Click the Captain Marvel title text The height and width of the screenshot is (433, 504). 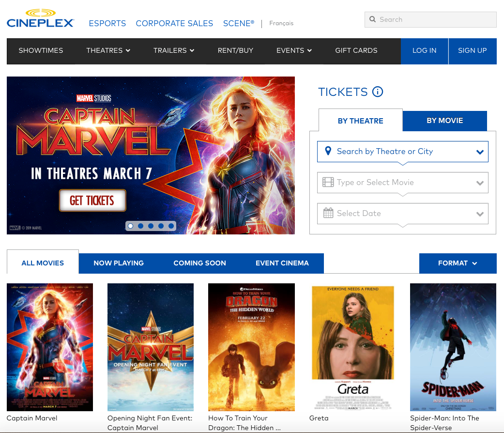point(32,418)
